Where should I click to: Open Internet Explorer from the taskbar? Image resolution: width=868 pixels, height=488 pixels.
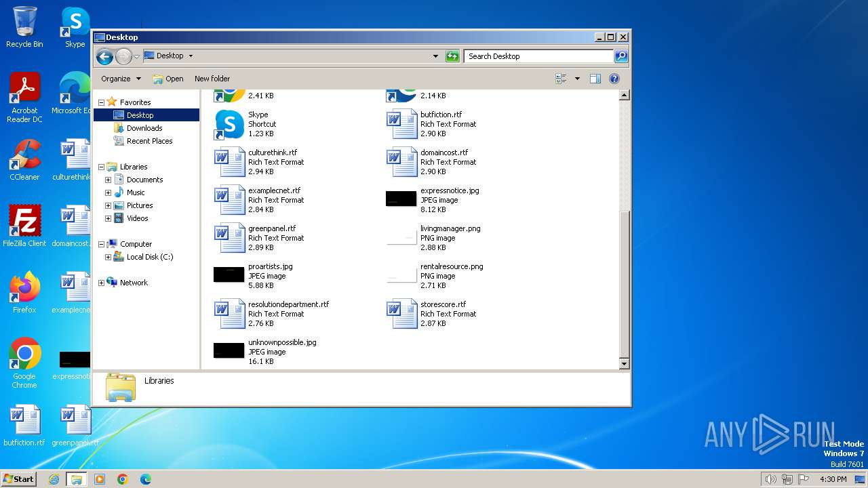click(x=54, y=479)
